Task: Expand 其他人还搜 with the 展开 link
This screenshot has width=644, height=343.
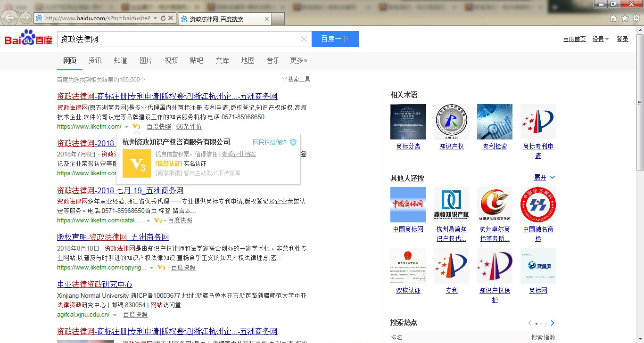Action: [x=545, y=177]
